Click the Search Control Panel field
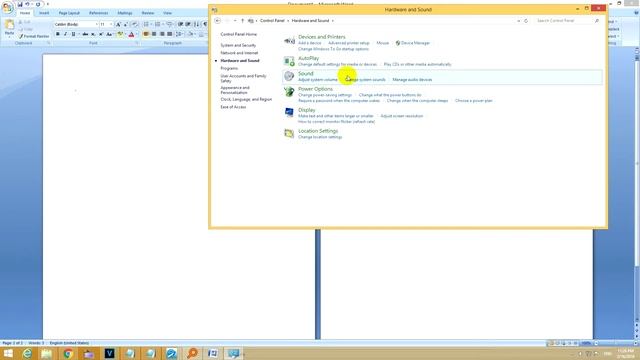This screenshot has width=640, height=360. pyautogui.click(x=567, y=20)
